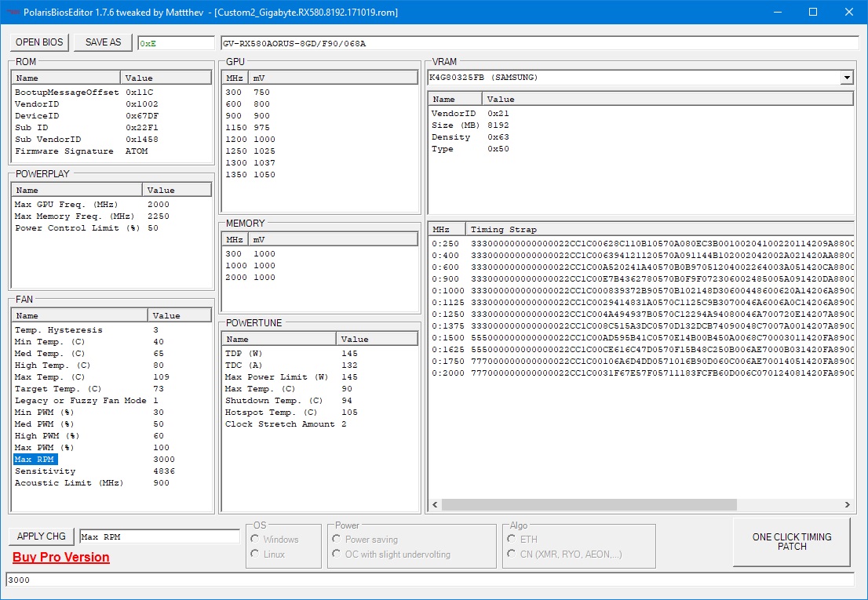Select memory 2000 MHz 1000 mV row
This screenshot has height=600, width=868.
pos(319,278)
